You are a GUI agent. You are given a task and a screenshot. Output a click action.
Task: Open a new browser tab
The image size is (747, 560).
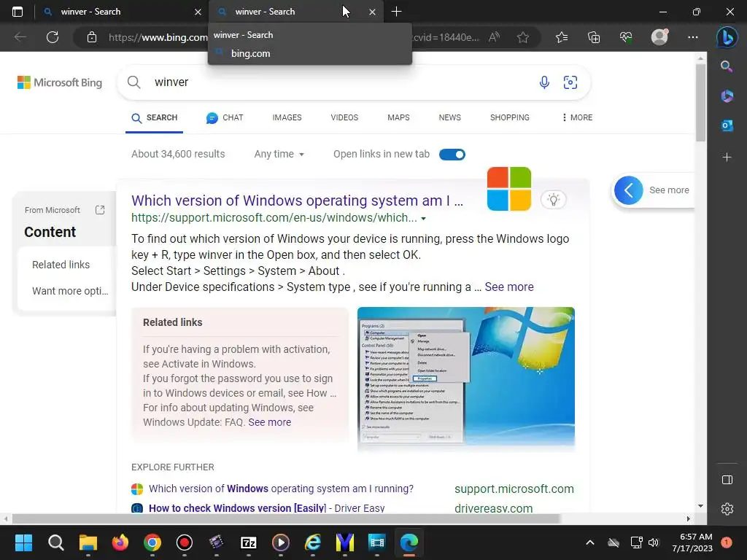pos(396,12)
